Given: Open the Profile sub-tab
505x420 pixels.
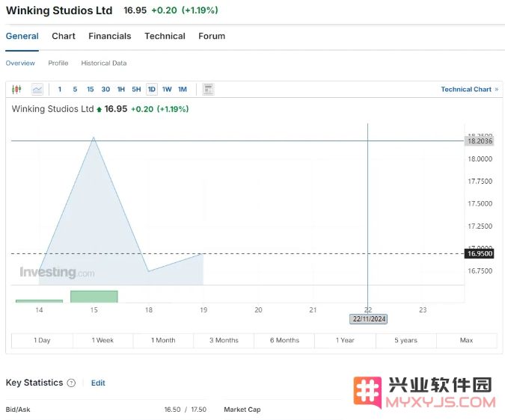Looking at the screenshot, I should click(58, 63).
